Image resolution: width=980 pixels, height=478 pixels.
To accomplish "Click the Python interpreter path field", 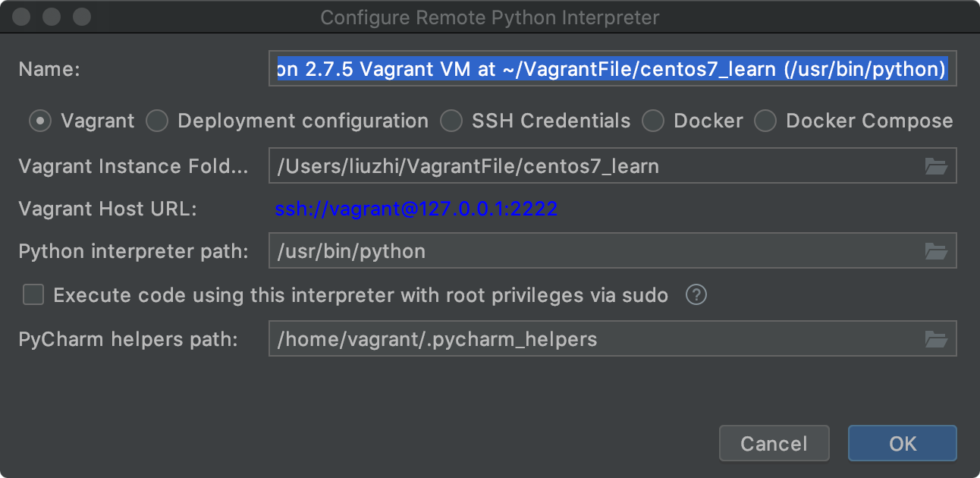I will [x=592, y=251].
